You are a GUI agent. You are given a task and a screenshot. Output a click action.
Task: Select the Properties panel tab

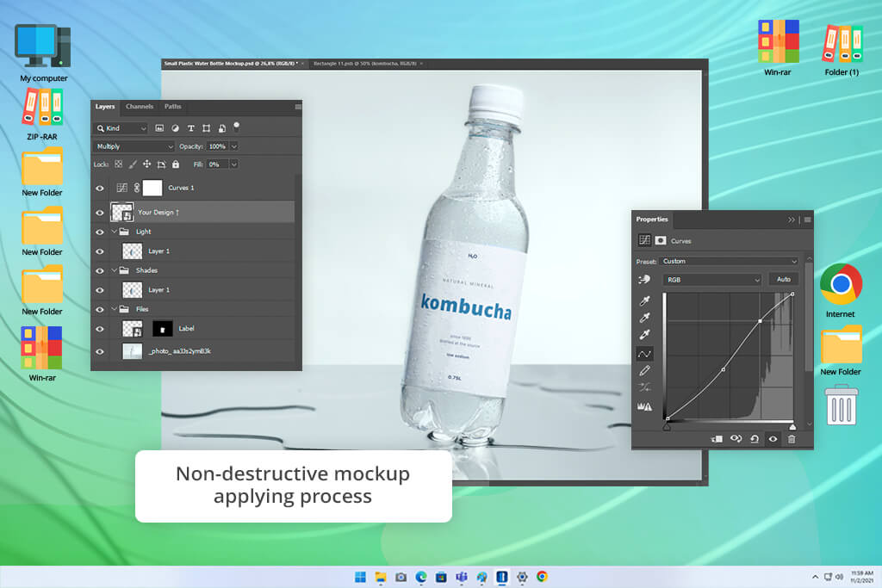click(x=652, y=220)
